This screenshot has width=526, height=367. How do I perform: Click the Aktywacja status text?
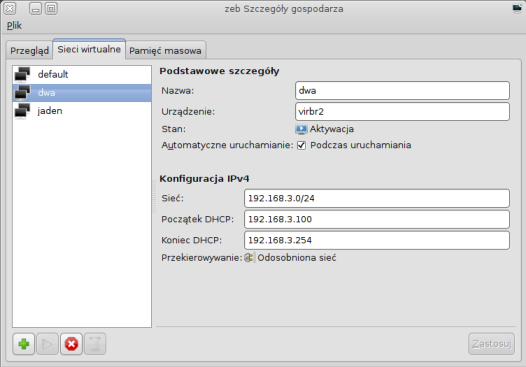(x=332, y=129)
